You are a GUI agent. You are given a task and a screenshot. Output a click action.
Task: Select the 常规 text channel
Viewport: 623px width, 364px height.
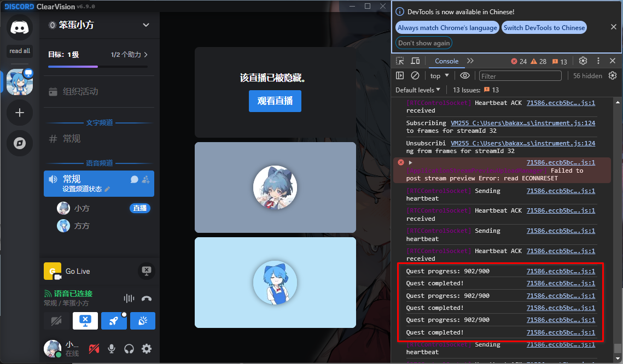point(71,139)
